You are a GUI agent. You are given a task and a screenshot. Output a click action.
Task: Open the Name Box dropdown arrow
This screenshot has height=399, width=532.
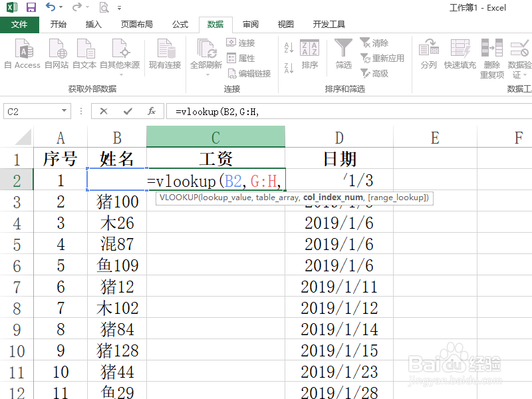pos(64,110)
